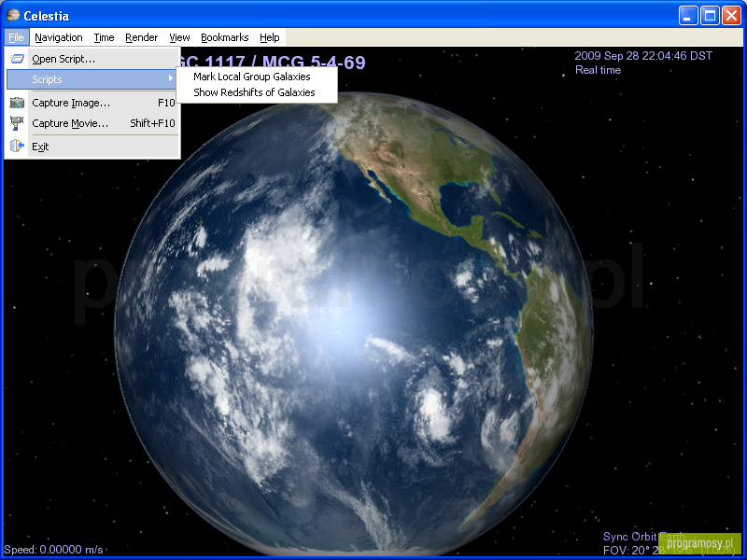Choose Capture Movie... from the File menu
This screenshot has width=747, height=560.
[92, 123]
